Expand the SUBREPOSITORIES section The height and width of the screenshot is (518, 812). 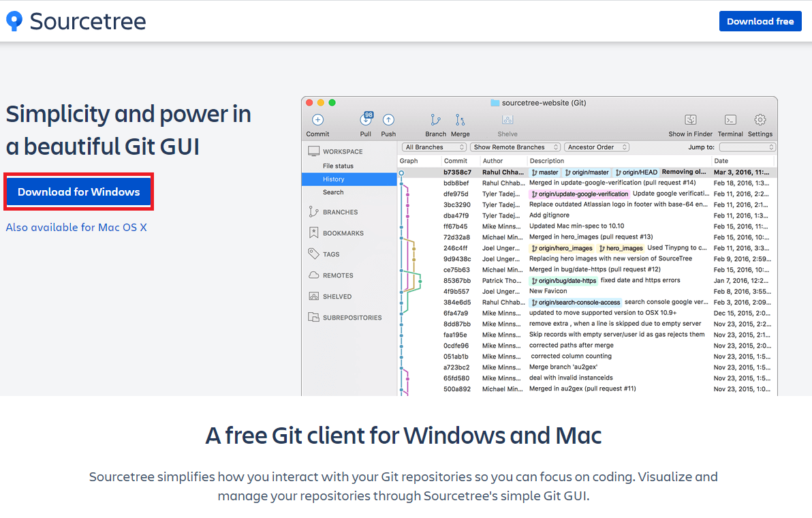[x=352, y=318]
